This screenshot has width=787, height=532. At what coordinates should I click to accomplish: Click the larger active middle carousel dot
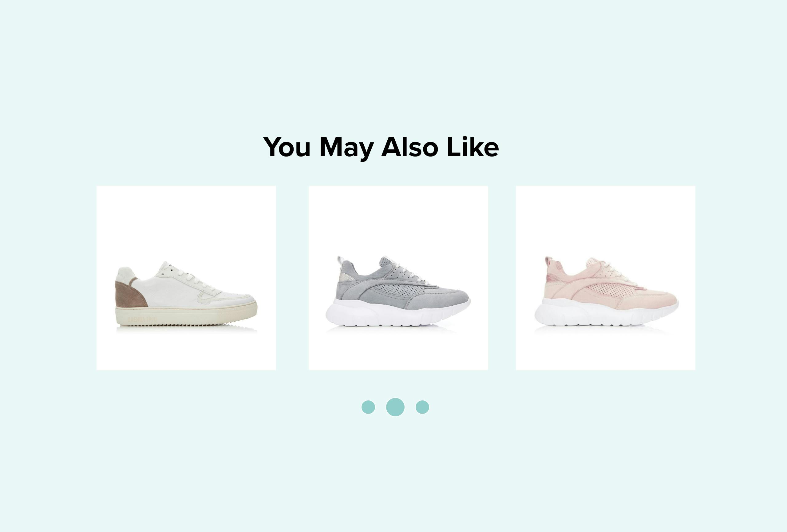point(395,407)
